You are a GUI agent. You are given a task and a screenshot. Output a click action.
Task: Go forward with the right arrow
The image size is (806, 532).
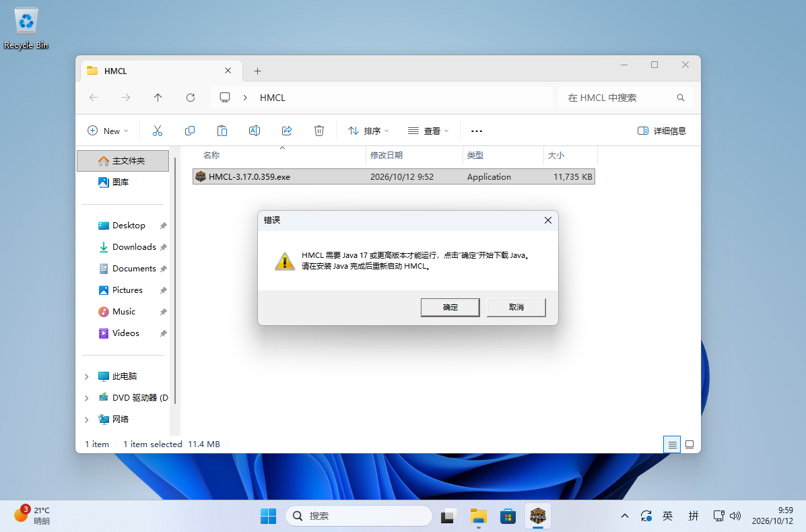point(126,98)
